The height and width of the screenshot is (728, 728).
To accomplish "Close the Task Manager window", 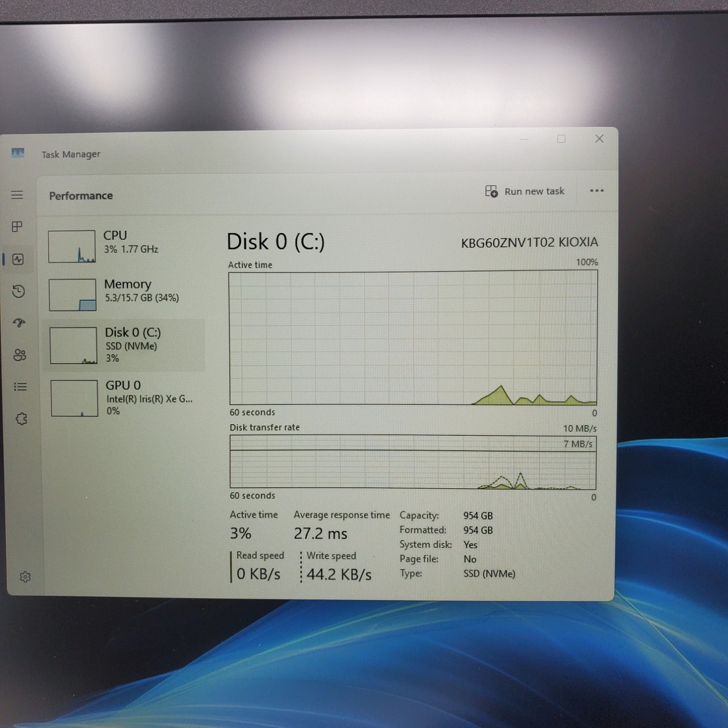I will coord(599,139).
